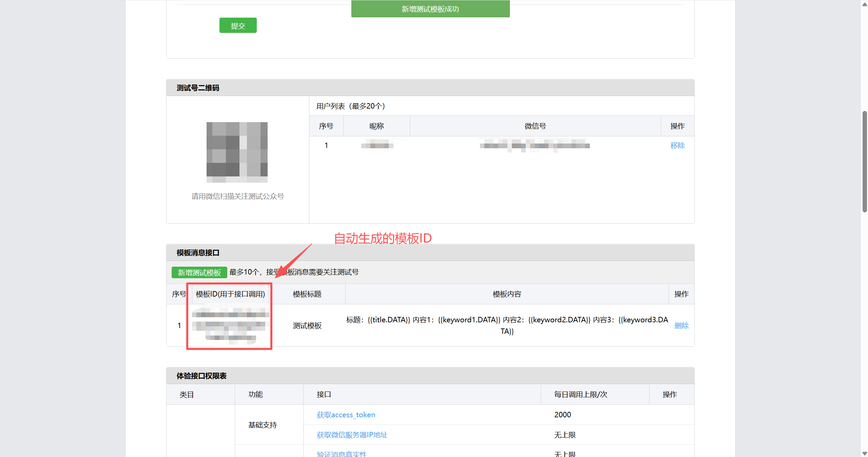Click the scroll down arrow on scrollbar
868x457 pixels.
tap(864, 453)
